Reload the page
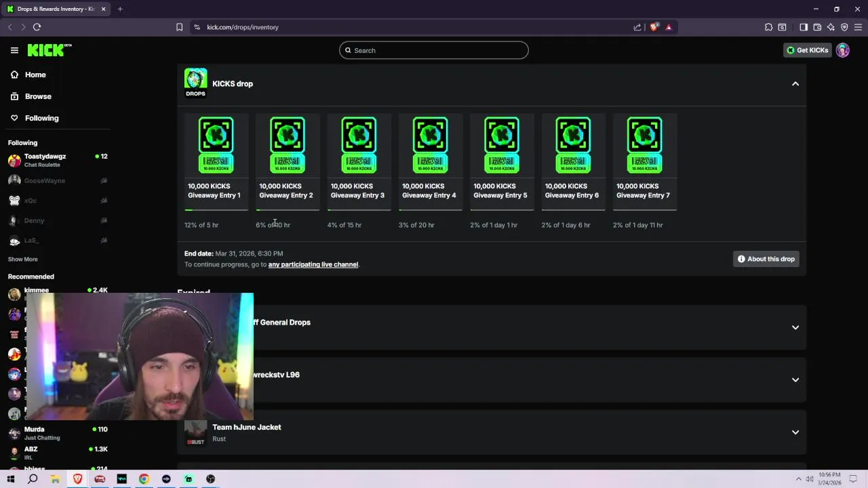The height and width of the screenshot is (488, 868). tap(37, 27)
